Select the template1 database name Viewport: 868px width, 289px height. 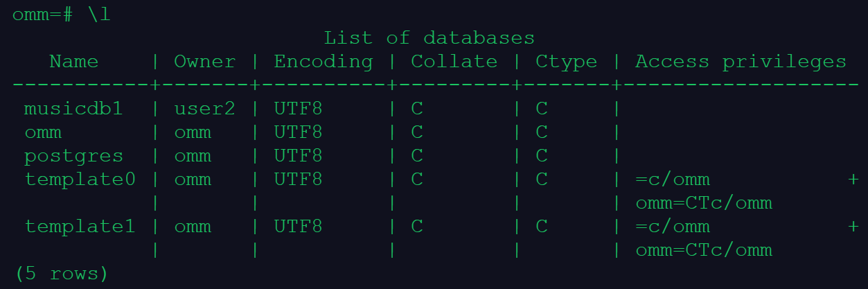pyautogui.click(x=80, y=227)
